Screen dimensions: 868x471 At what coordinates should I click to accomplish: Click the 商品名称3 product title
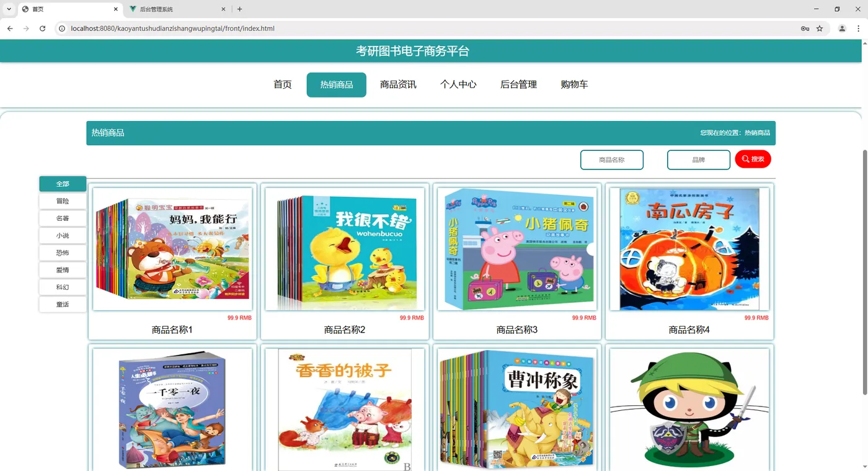[517, 330]
